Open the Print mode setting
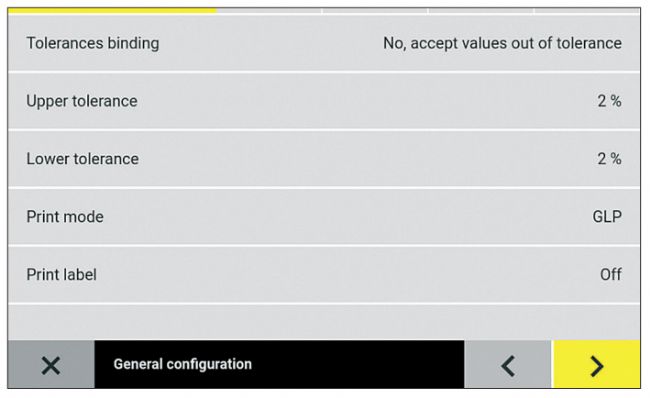Screen dimensions: 650x398 pyautogui.click(x=324, y=217)
